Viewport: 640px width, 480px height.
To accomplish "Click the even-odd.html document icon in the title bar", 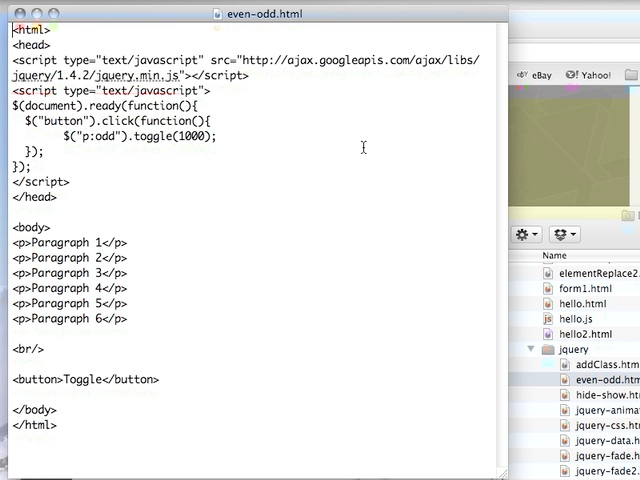I will [218, 14].
